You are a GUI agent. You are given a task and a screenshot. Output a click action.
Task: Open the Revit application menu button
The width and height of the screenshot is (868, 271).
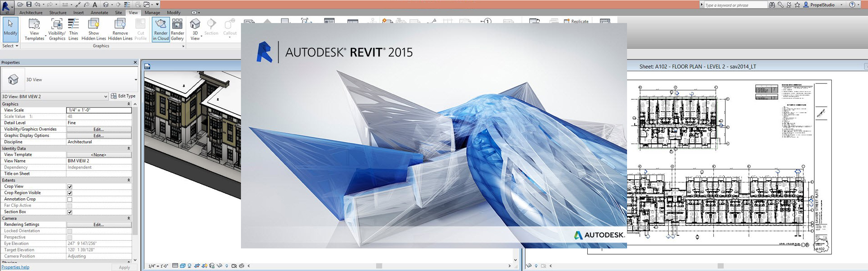(x=7, y=7)
